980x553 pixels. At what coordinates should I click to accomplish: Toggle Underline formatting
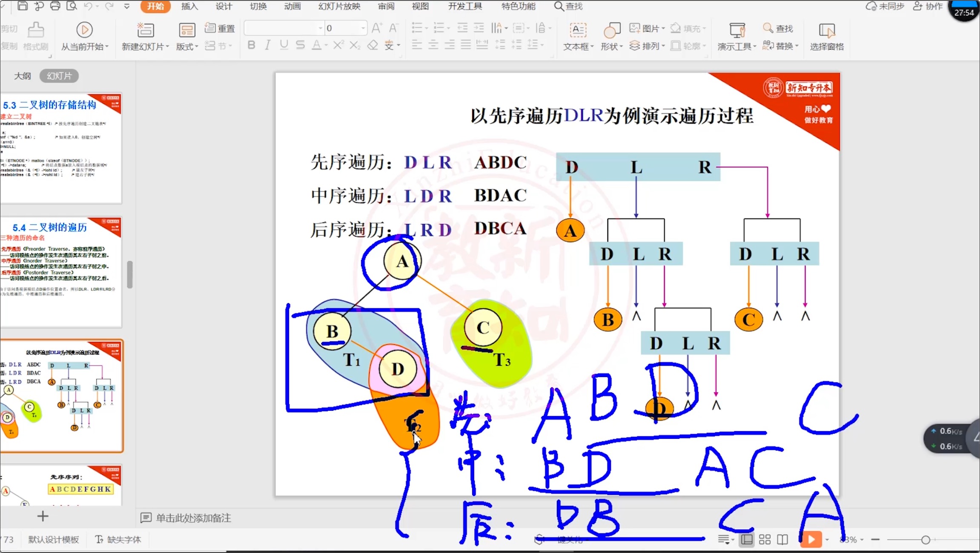(x=284, y=45)
